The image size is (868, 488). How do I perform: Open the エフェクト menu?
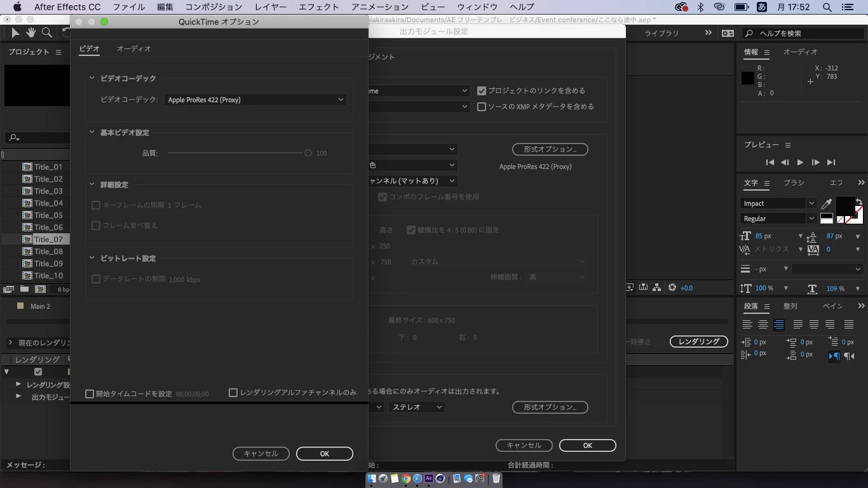(x=318, y=7)
